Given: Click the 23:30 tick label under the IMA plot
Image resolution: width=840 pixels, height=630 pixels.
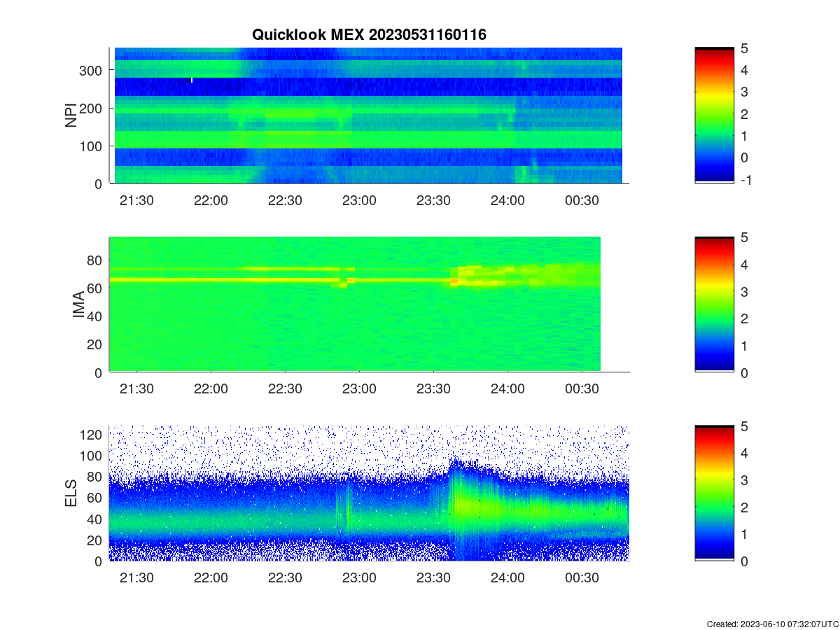Looking at the screenshot, I should pyautogui.click(x=433, y=389).
